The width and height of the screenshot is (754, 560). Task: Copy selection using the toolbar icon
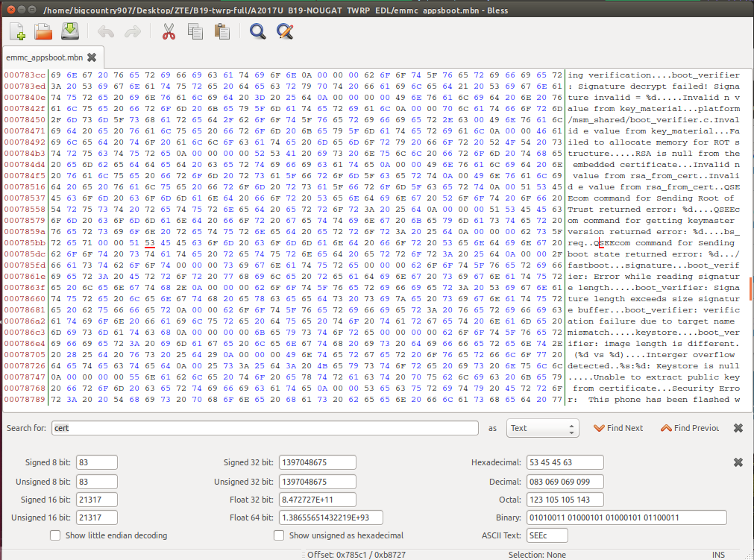[195, 31]
